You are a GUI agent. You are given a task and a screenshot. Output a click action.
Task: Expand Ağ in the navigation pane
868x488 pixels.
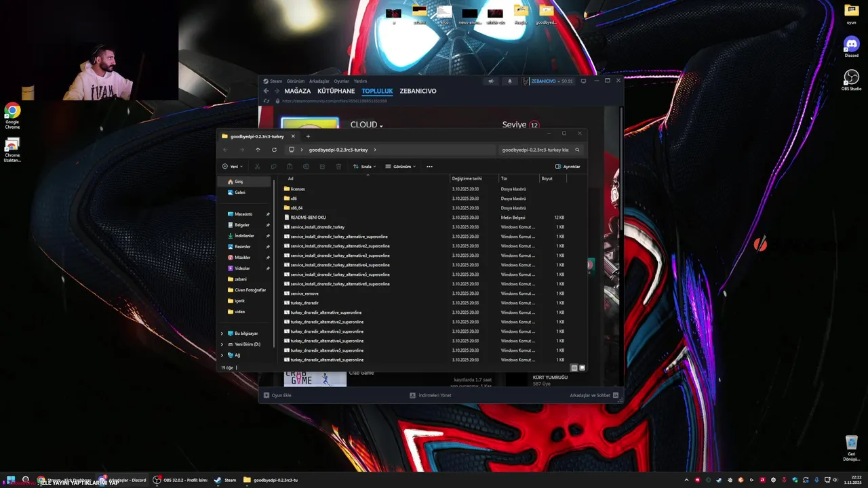(222, 355)
